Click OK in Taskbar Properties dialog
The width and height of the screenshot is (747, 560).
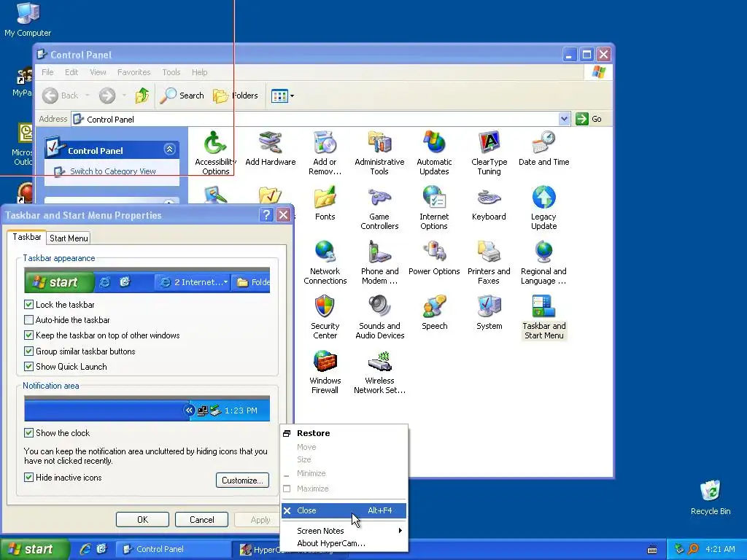pyautogui.click(x=142, y=519)
